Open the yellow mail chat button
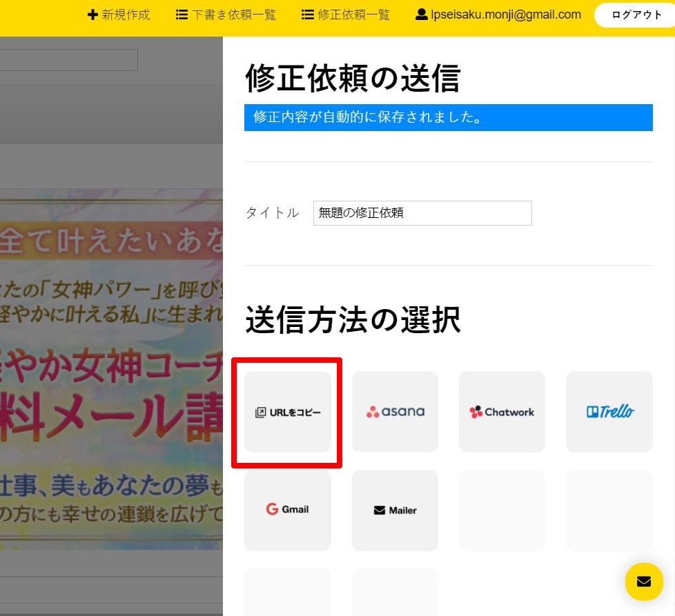The width and height of the screenshot is (675, 616). coord(644,582)
